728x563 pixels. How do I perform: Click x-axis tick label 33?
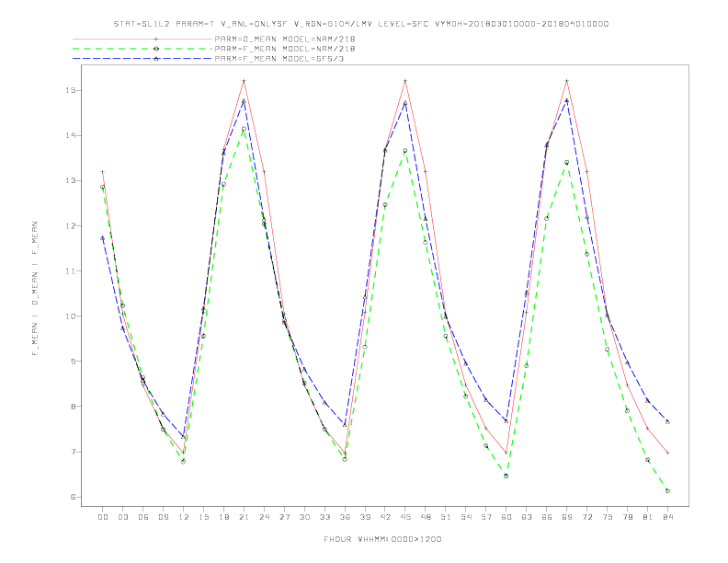(324, 517)
